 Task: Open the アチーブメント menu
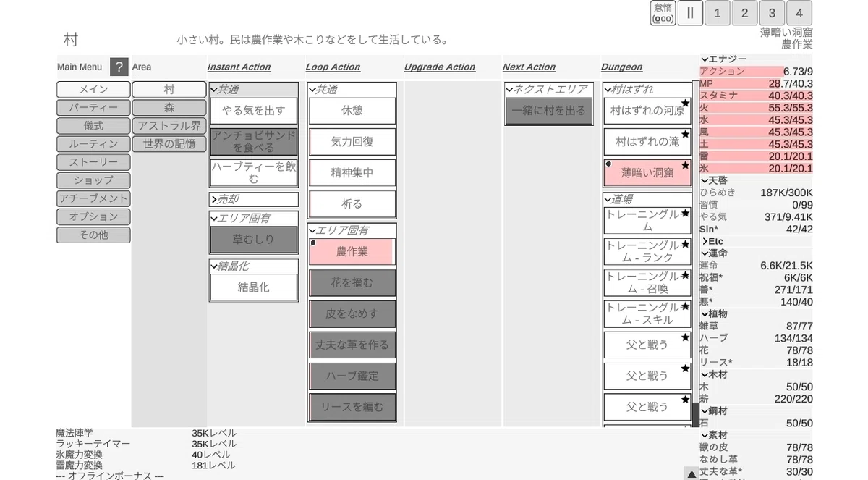tap(93, 198)
